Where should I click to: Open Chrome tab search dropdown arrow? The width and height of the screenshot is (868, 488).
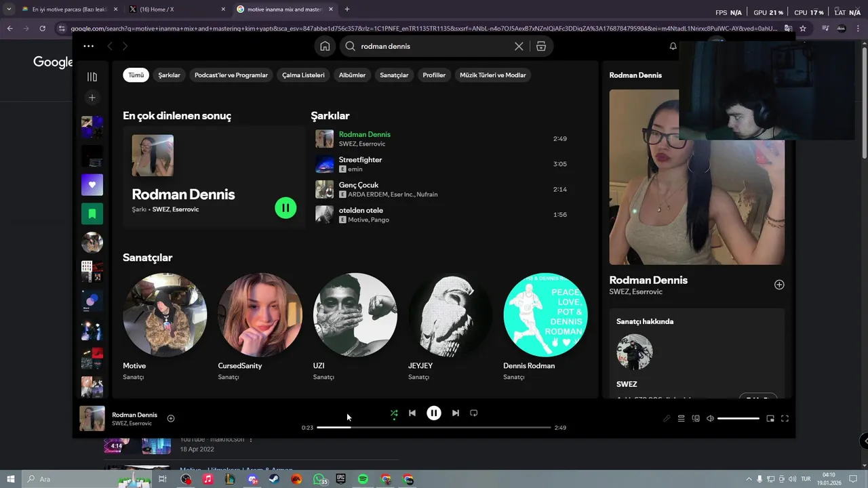click(x=8, y=9)
